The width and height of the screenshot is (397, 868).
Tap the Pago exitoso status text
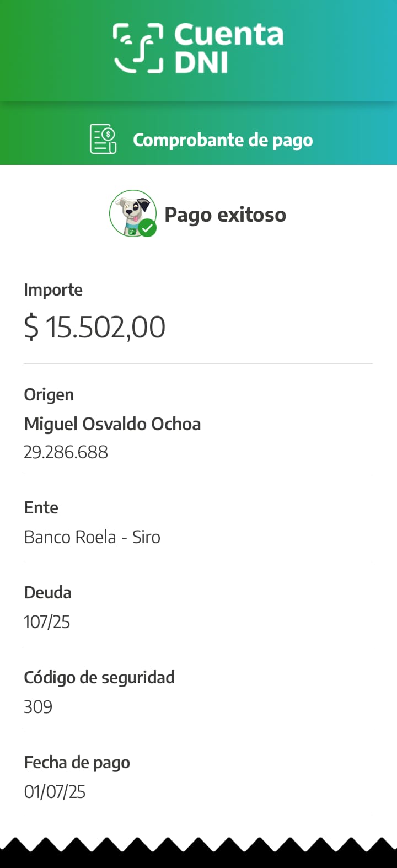225,215
